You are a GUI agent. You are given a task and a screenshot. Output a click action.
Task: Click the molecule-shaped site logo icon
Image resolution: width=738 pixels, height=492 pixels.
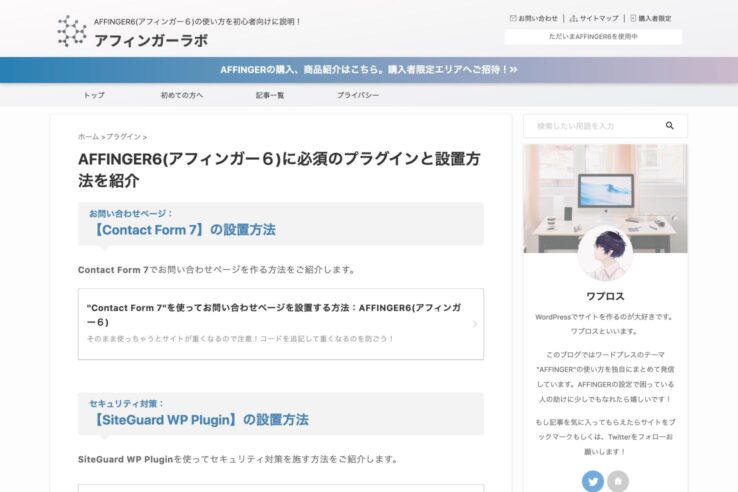tap(72, 31)
